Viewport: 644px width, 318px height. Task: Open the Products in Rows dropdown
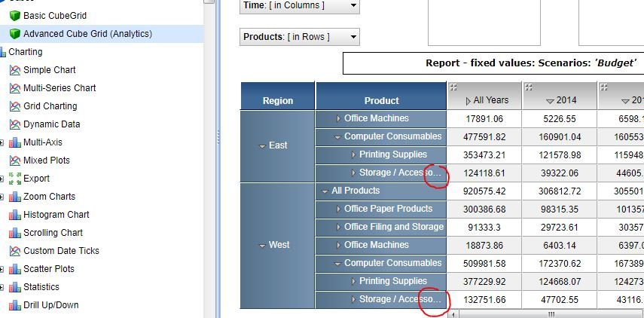point(300,37)
